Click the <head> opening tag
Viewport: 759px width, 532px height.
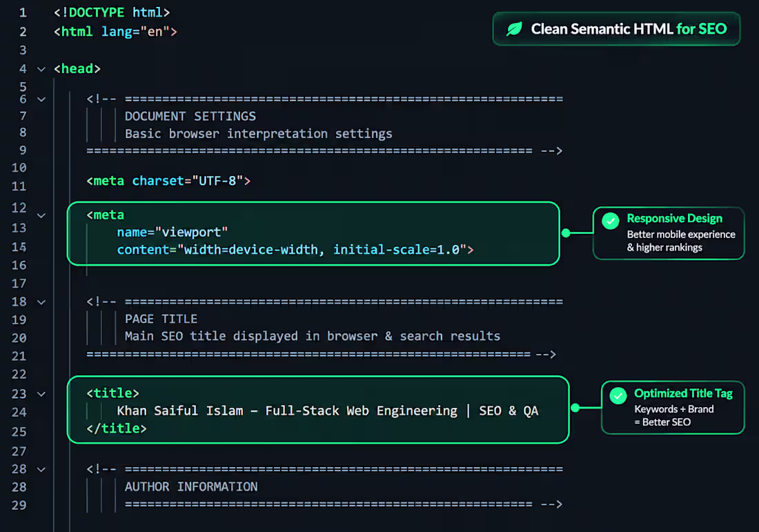(x=77, y=69)
